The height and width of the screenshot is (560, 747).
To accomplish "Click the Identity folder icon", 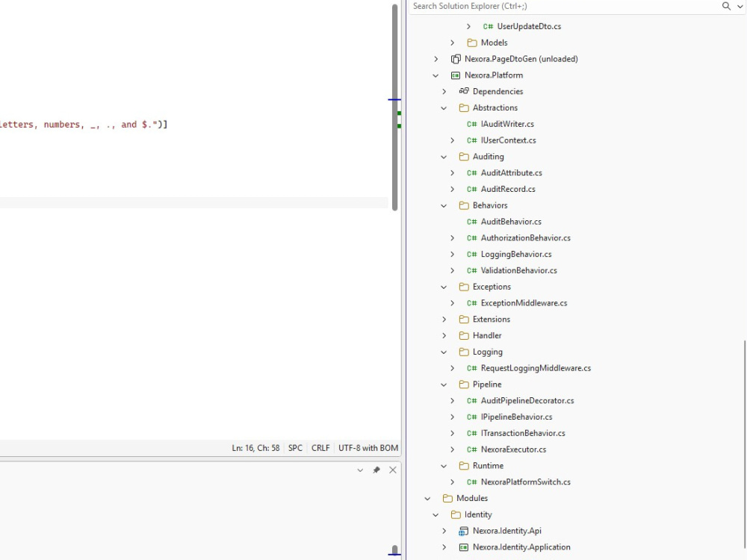I will [x=456, y=514].
